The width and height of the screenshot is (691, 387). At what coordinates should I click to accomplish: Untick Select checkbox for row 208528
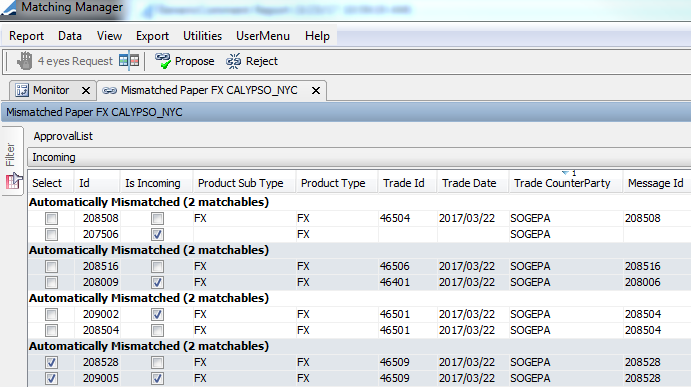51,362
